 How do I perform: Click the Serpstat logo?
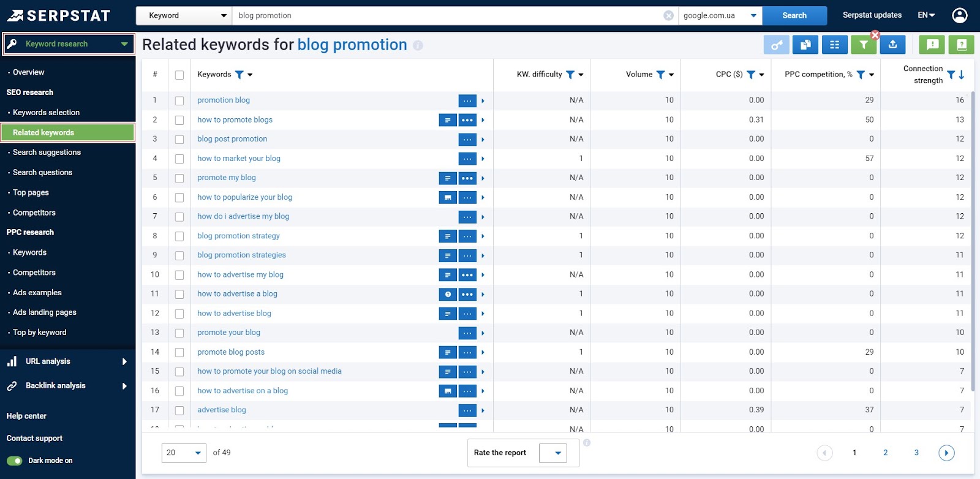pos(59,15)
